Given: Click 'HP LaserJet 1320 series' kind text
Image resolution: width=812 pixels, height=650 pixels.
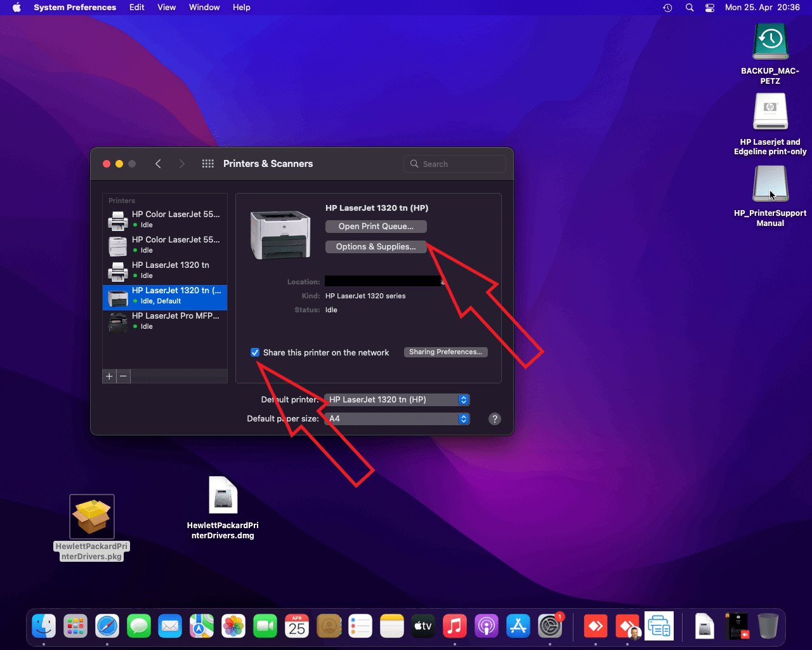Looking at the screenshot, I should coord(365,296).
